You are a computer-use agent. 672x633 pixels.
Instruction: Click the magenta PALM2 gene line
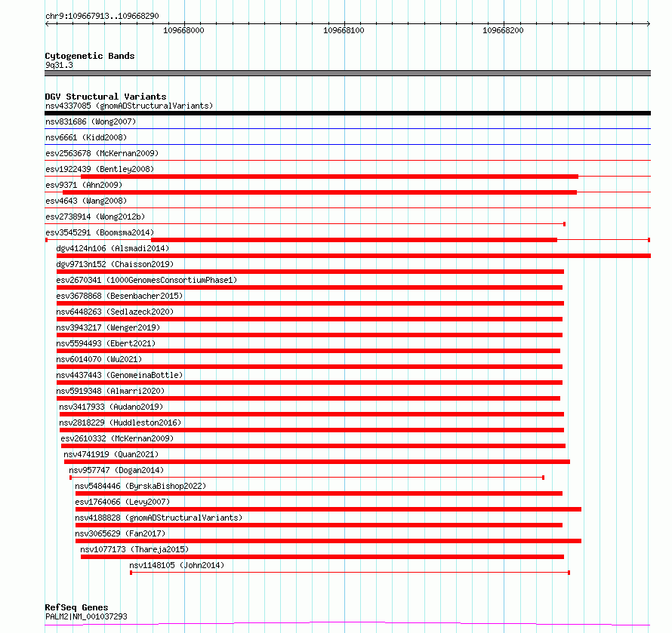347,623
